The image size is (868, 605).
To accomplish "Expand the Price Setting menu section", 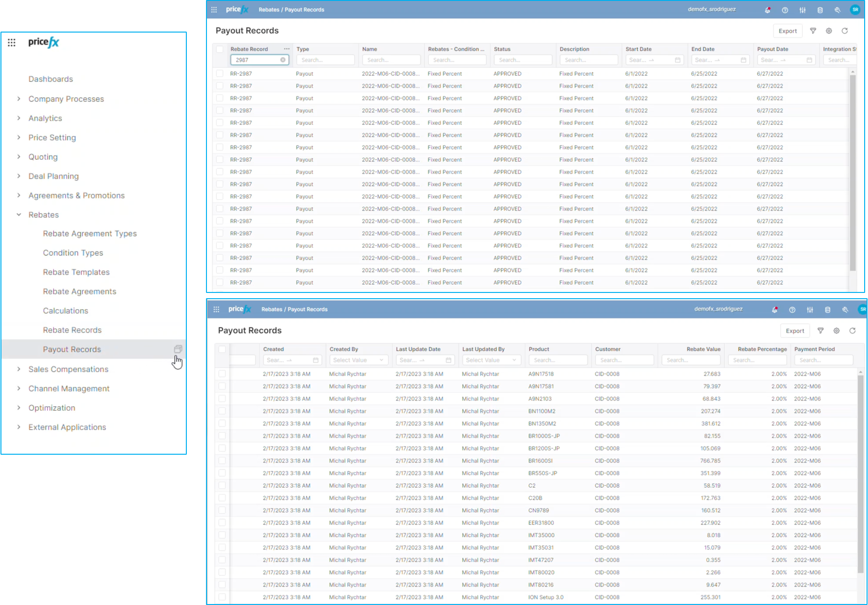I will [19, 137].
